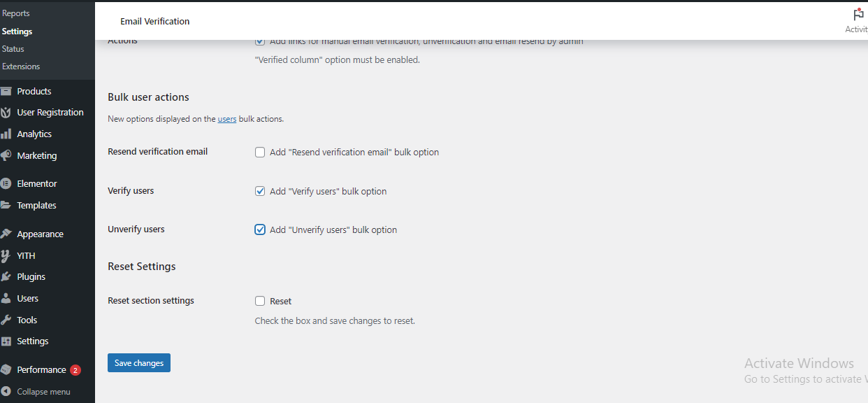Click the Appearance paintbrush icon
The height and width of the screenshot is (403, 868).
(6, 234)
